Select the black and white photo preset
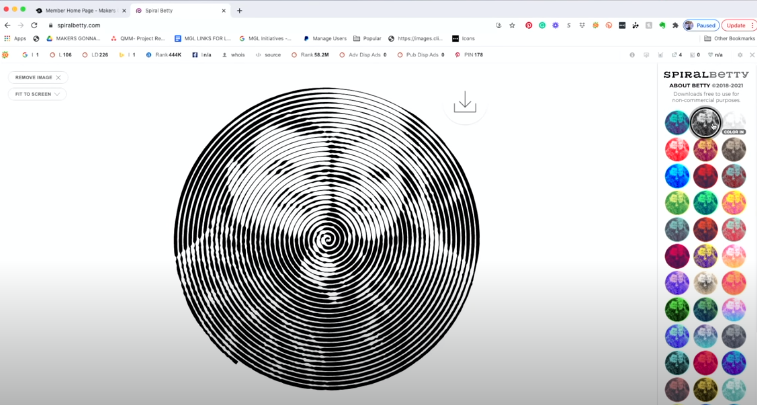 coord(705,123)
